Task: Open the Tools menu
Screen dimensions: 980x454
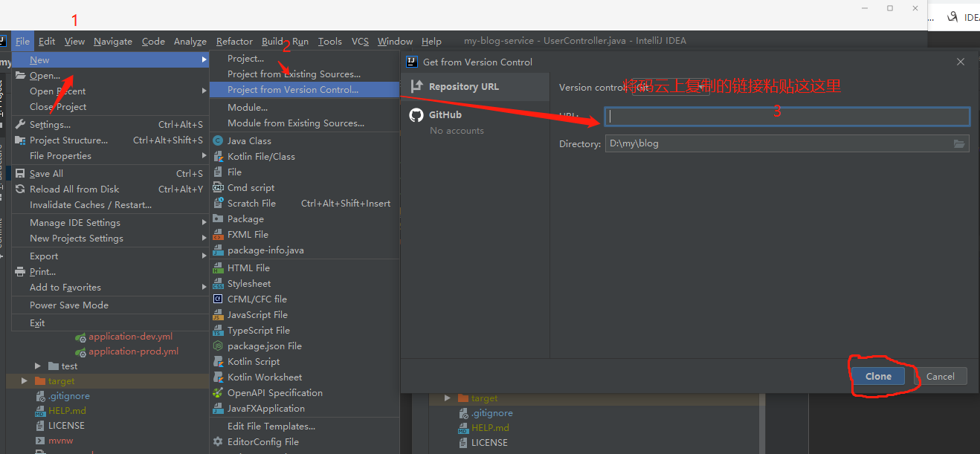Action: [x=330, y=42]
